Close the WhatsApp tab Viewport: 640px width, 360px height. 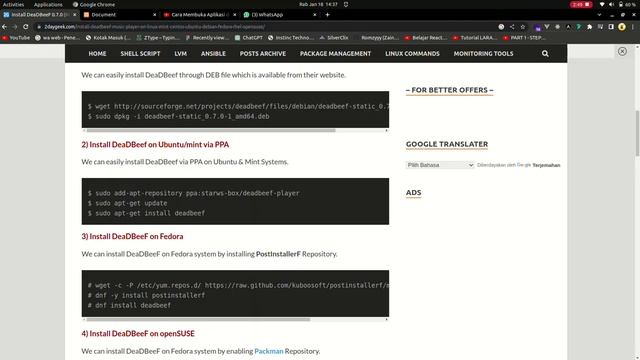point(314,15)
